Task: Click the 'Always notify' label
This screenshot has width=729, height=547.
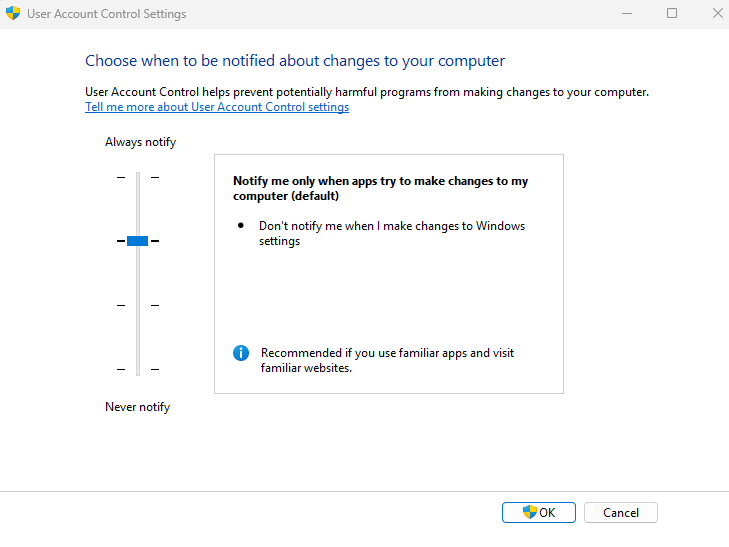Action: tap(140, 142)
